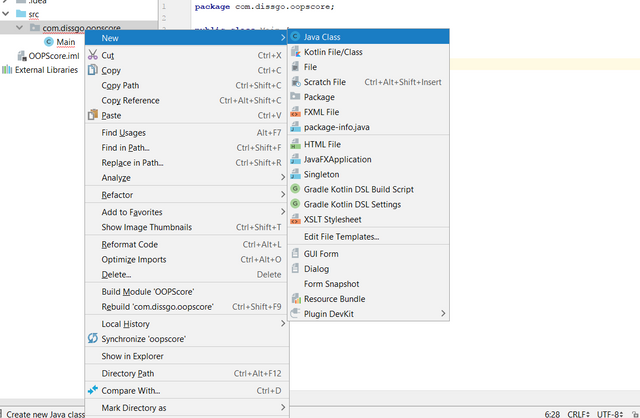Click the Gradle Kotlin DSL Settings icon
The height and width of the screenshot is (418, 640).
296,204
